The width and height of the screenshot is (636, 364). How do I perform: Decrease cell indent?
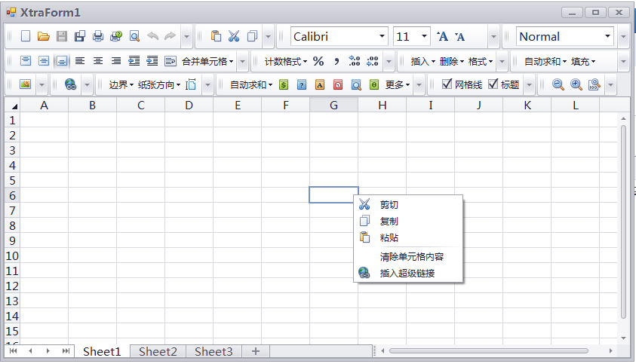point(134,61)
